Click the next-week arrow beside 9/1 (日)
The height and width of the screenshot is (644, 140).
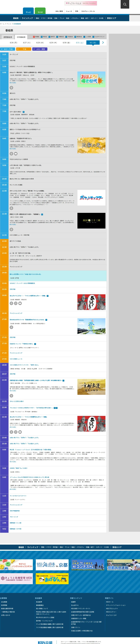click(103, 43)
